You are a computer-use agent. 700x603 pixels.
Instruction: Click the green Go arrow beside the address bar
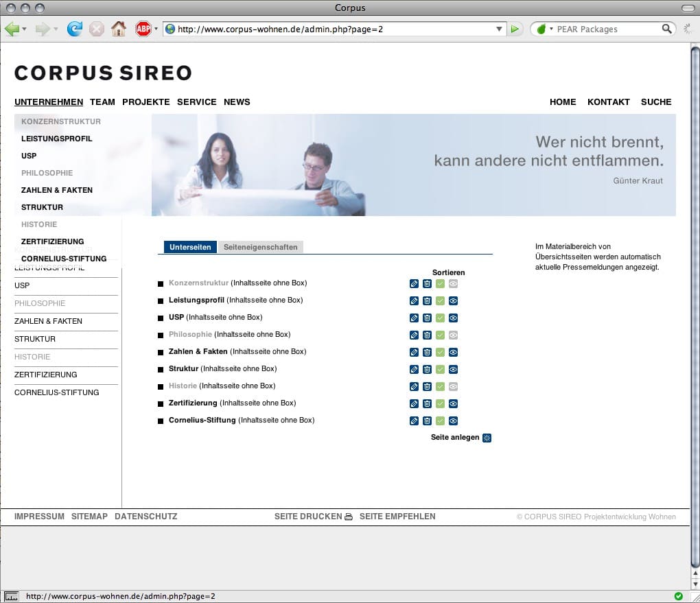tap(515, 29)
